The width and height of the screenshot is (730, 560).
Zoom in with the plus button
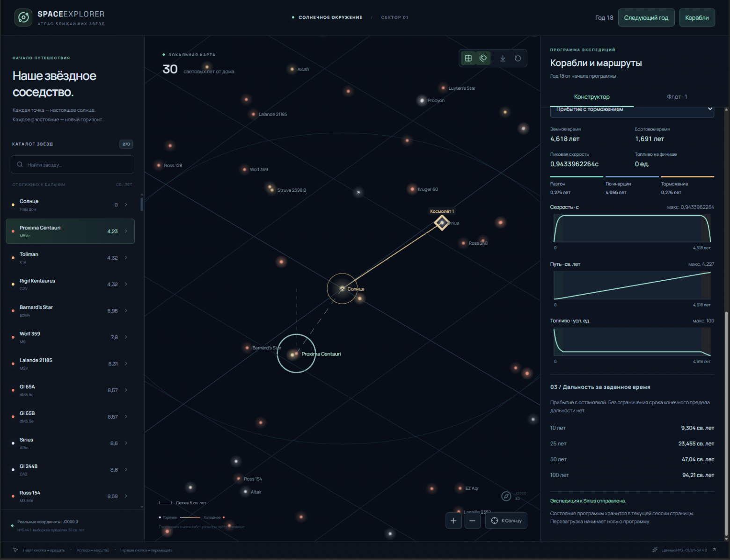coord(453,521)
